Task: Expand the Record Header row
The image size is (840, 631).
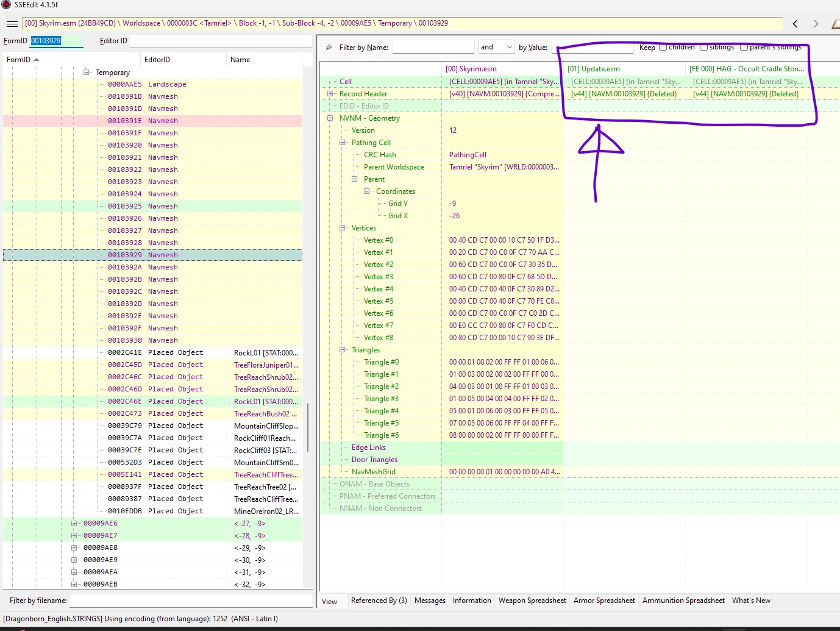Action: click(x=330, y=94)
